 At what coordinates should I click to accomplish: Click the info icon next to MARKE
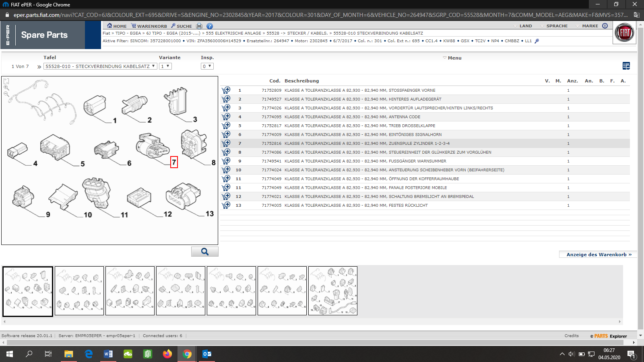click(x=605, y=26)
